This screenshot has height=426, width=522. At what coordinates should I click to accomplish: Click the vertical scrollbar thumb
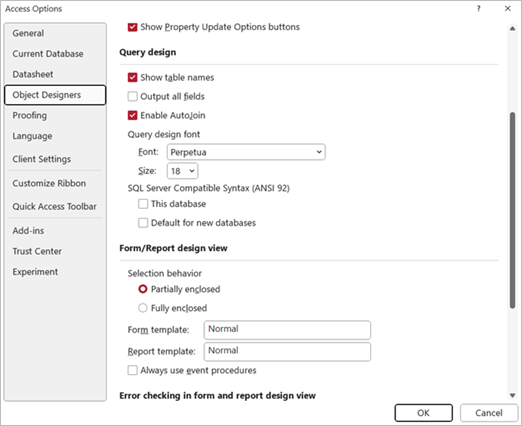point(512,211)
